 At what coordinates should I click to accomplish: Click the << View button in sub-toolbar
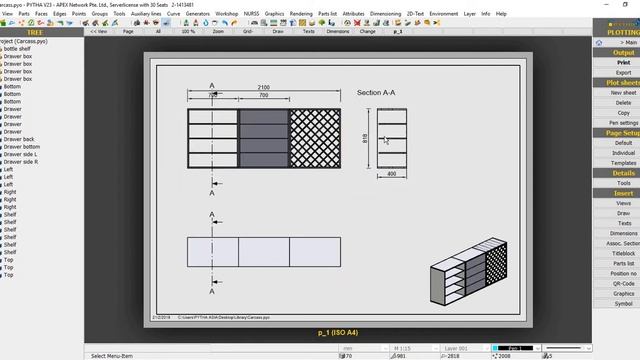point(99,31)
